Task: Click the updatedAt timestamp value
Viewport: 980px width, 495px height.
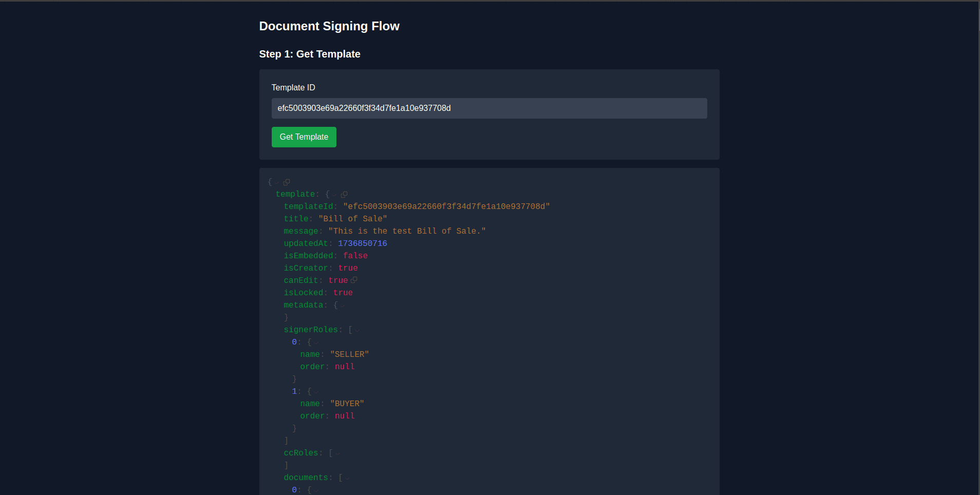Action: 362,243
